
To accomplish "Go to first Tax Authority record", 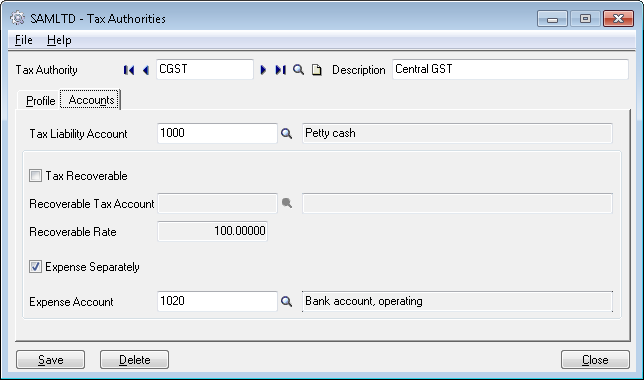I will tap(129, 70).
